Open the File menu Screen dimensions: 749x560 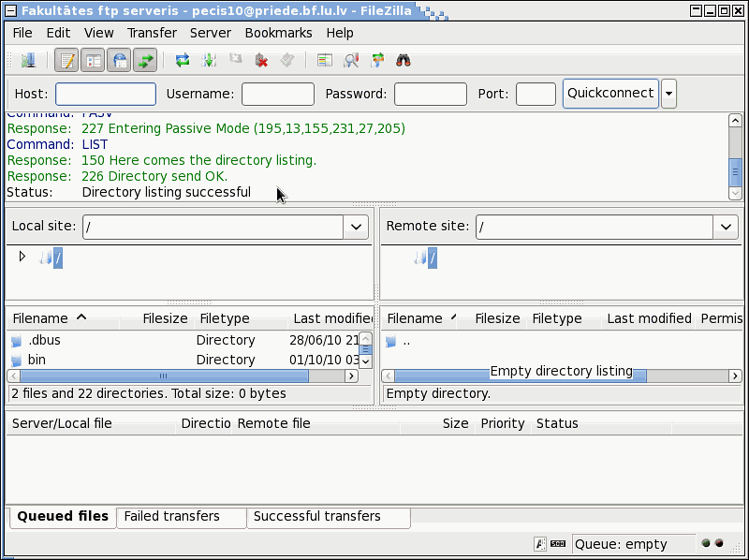click(x=22, y=33)
